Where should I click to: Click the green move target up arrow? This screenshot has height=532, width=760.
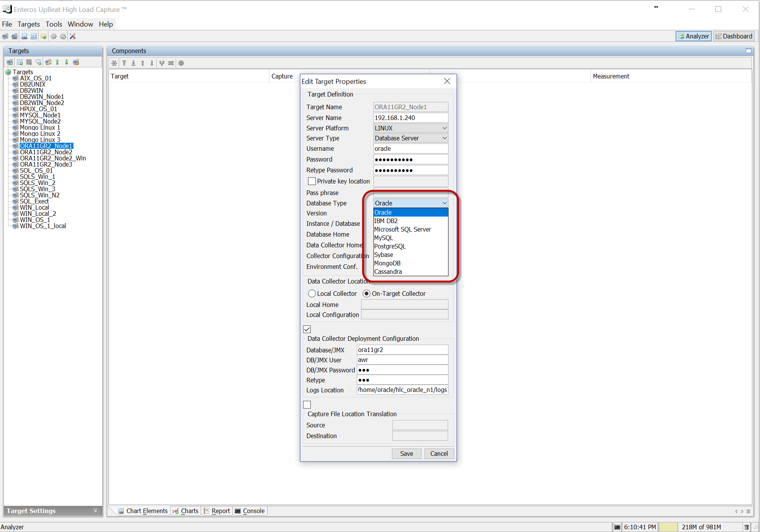(57, 62)
